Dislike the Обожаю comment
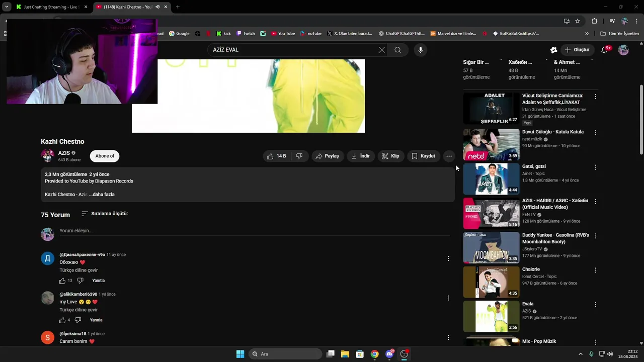The height and width of the screenshot is (362, 644). pos(80,281)
